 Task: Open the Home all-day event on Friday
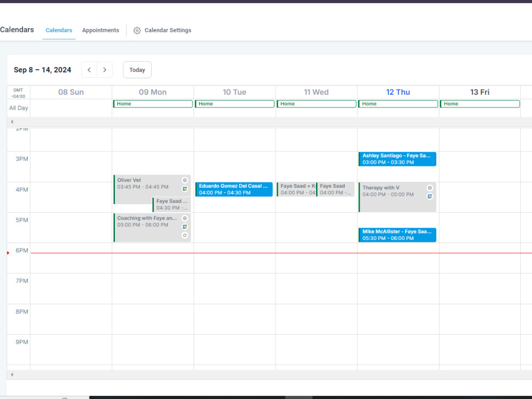480,104
